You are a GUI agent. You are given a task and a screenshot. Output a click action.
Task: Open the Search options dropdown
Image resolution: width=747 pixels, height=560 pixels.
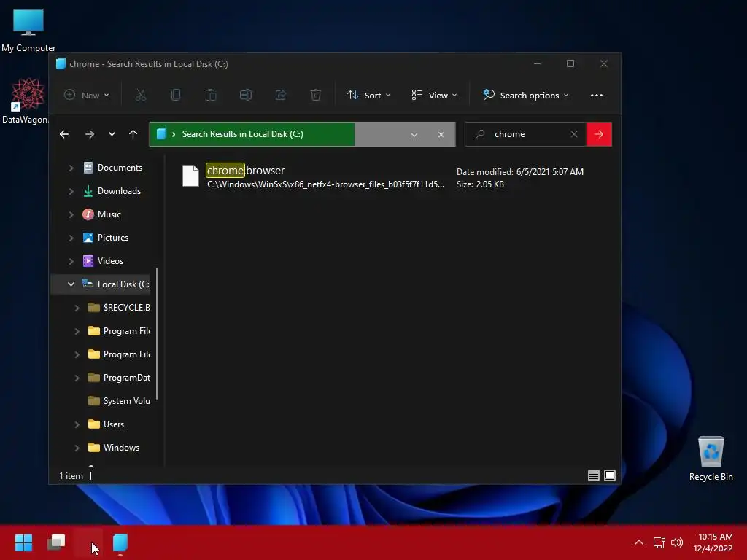pyautogui.click(x=526, y=96)
